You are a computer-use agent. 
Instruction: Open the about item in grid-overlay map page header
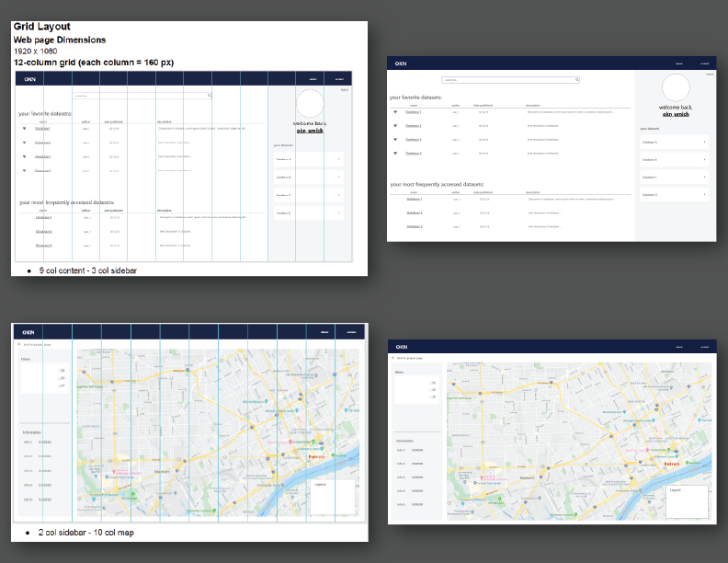[x=324, y=332]
